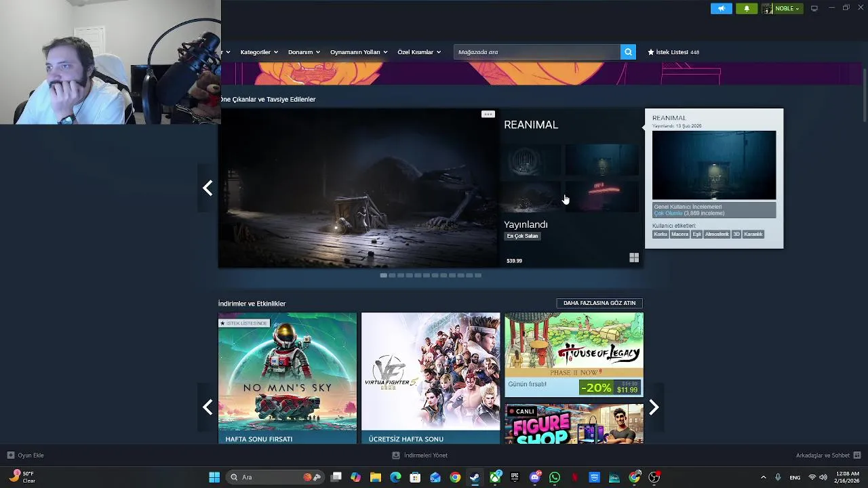
Task: Click the Karanlık user tag
Action: coord(753,235)
